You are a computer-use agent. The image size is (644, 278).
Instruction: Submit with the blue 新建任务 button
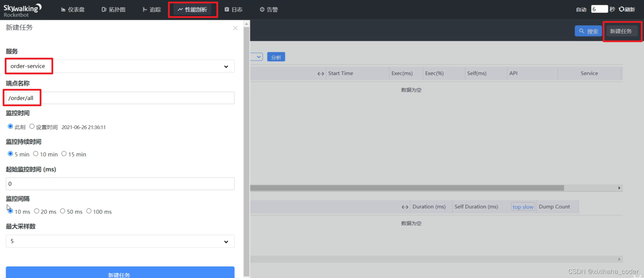(120, 273)
